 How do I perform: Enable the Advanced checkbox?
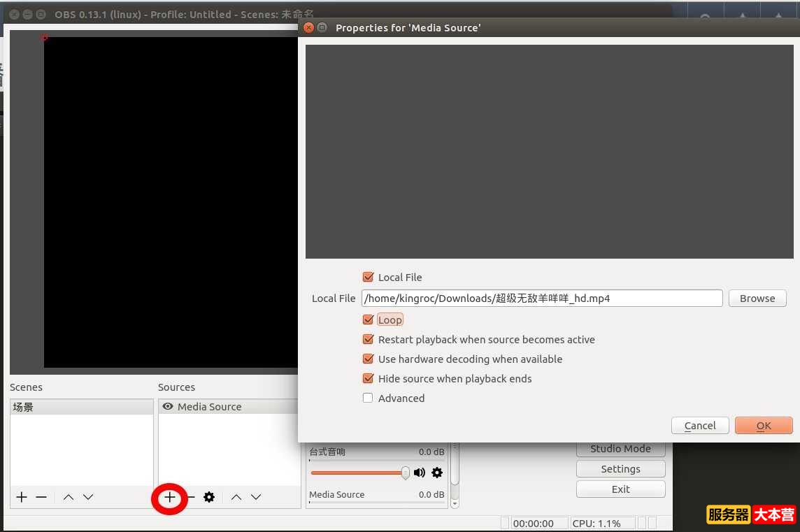click(x=368, y=397)
